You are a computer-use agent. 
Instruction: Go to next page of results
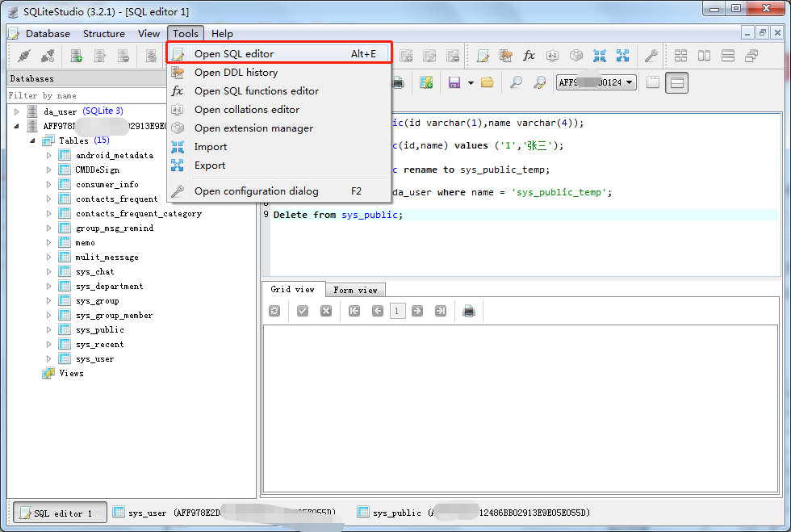pos(417,311)
